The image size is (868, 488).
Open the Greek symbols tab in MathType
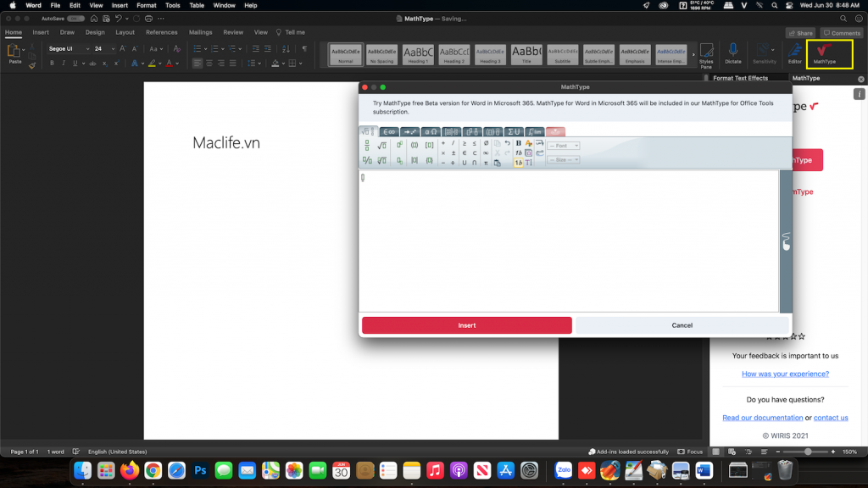coord(430,132)
